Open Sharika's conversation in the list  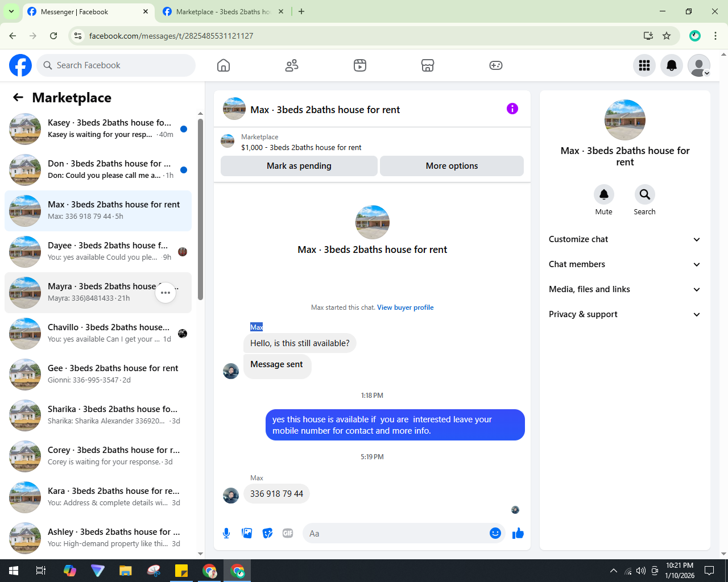click(x=98, y=415)
